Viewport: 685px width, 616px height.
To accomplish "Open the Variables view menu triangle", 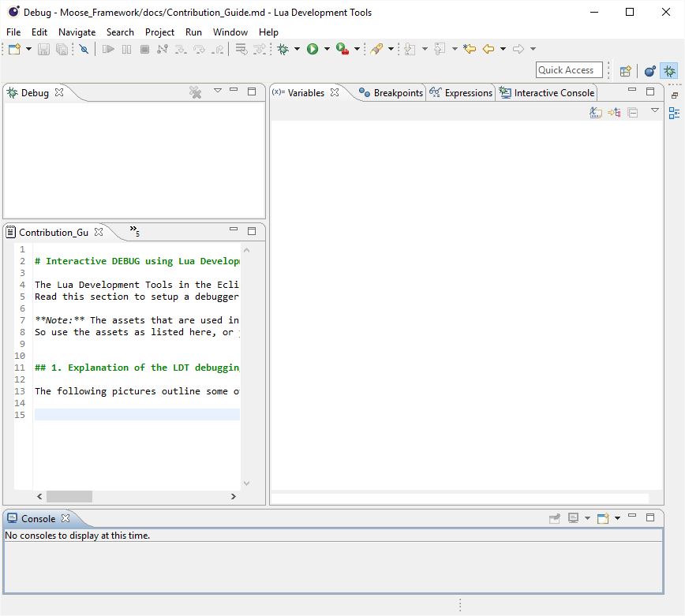I will (x=654, y=111).
